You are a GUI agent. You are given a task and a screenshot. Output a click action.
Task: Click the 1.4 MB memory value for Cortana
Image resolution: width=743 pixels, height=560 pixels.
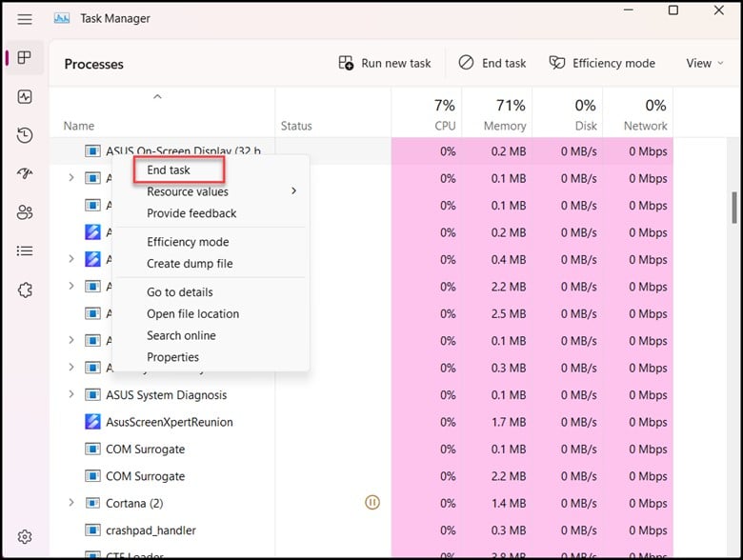coord(509,503)
